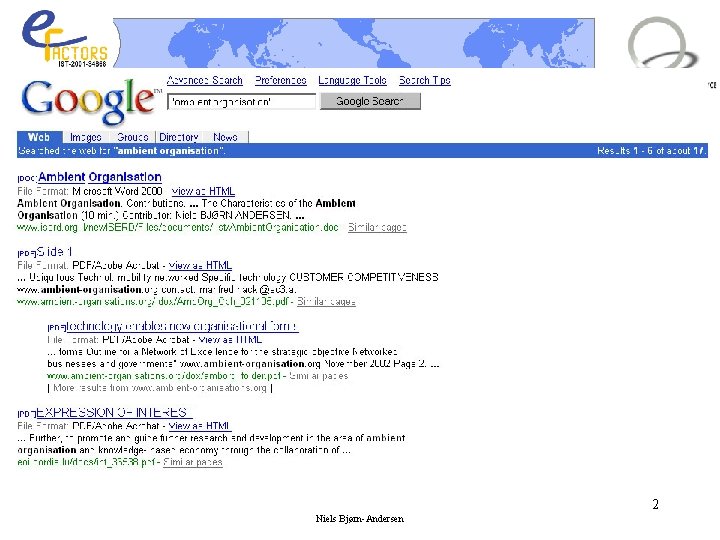Open 'technology enables new organisational forms' result
This screenshot has width=720, height=540.
[182, 326]
